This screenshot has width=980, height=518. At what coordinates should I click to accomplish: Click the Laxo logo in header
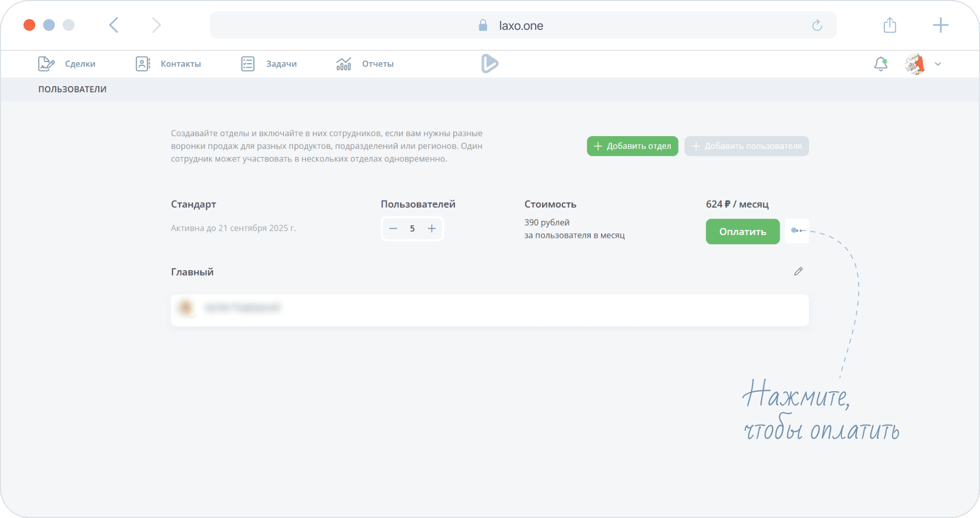[490, 64]
